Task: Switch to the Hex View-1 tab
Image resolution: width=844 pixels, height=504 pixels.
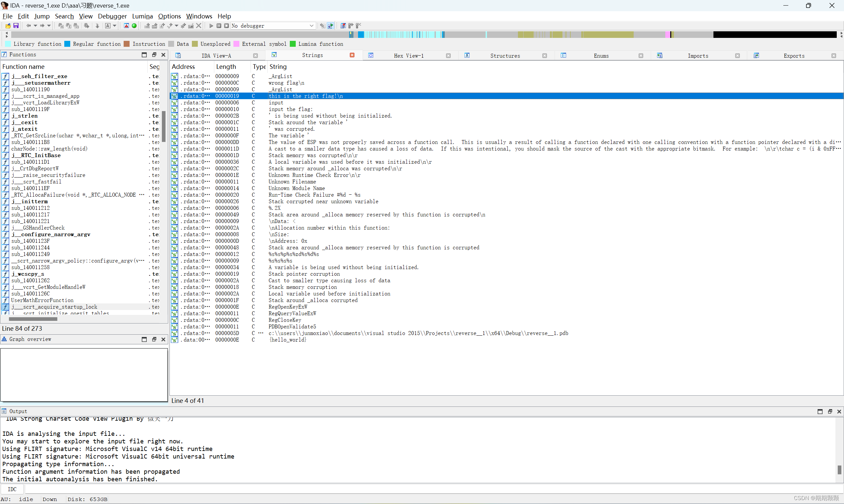Action: point(408,55)
